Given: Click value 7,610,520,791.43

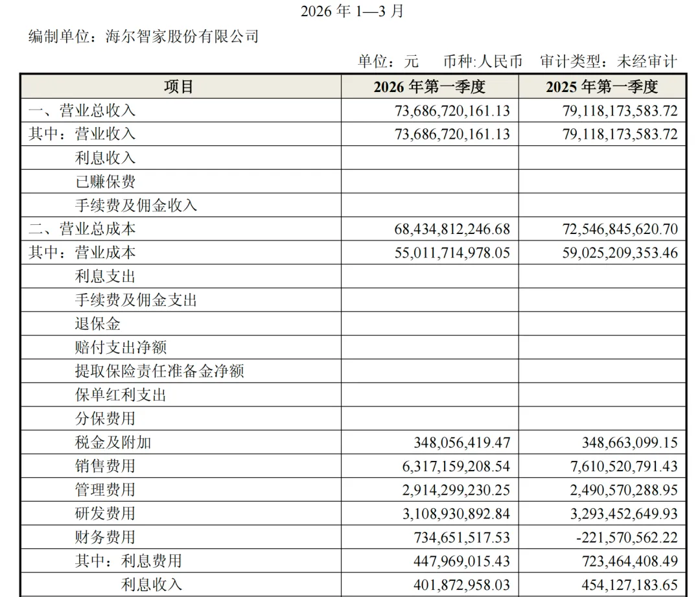Looking at the screenshot, I should point(624,466).
